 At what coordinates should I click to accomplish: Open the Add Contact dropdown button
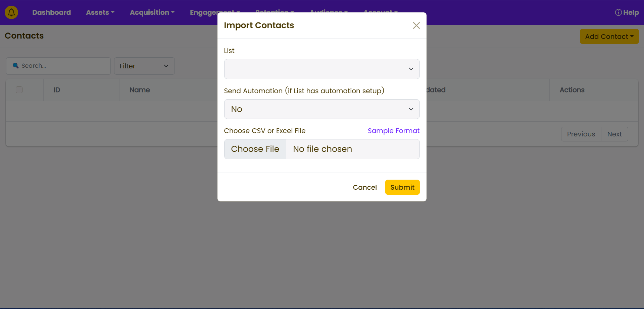pyautogui.click(x=609, y=37)
